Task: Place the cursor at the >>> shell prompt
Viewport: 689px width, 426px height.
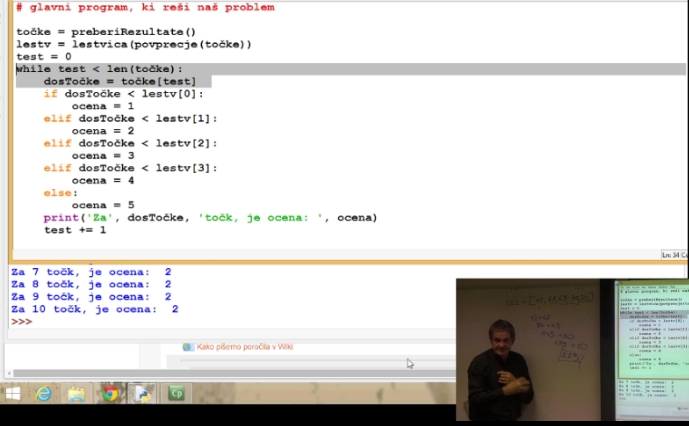Action: [x=40, y=322]
